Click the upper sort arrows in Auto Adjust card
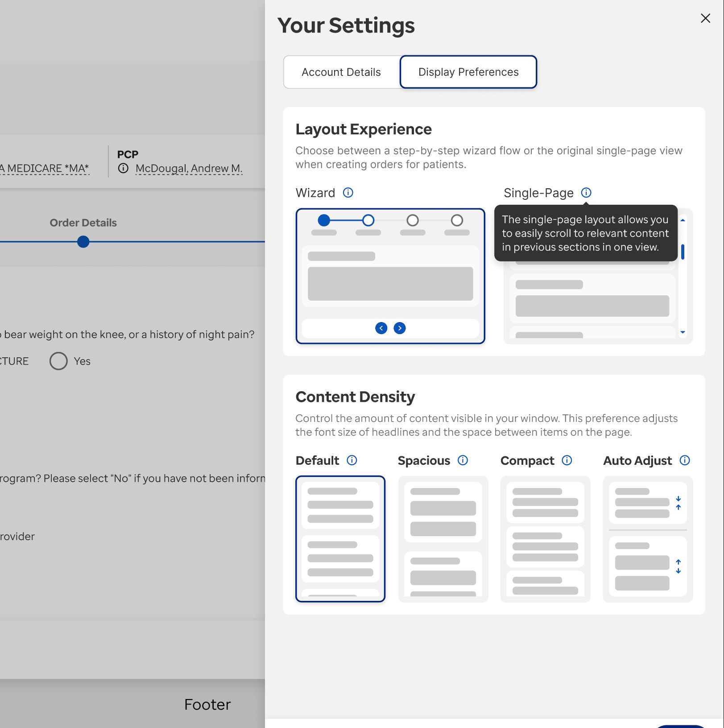Image resolution: width=724 pixels, height=728 pixels. point(678,503)
